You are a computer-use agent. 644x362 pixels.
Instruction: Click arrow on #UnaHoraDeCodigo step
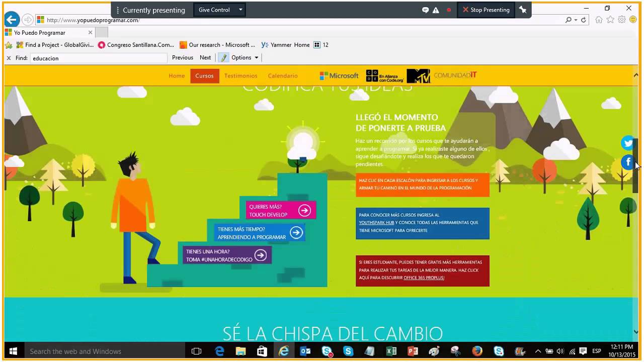click(260, 255)
